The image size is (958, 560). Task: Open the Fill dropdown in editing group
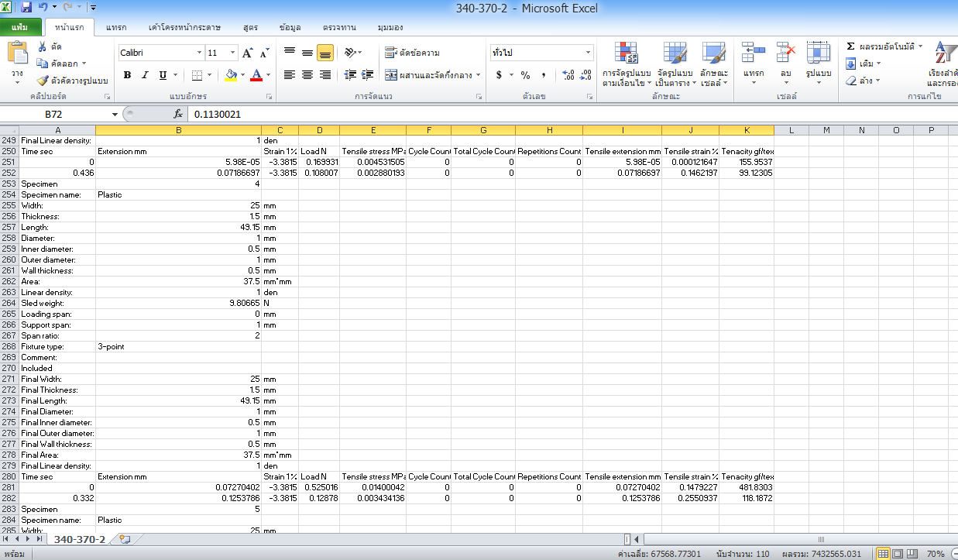pos(863,64)
